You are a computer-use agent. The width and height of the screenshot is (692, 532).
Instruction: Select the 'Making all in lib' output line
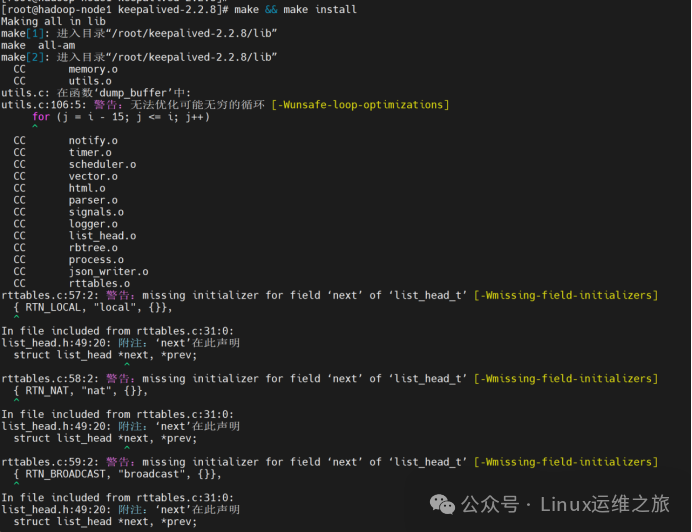tap(53, 21)
